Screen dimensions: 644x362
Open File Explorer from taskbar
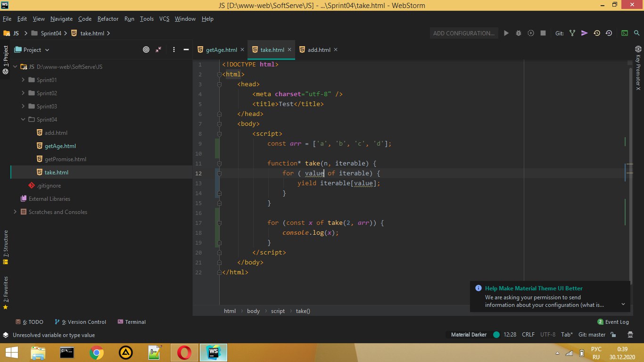click(38, 352)
